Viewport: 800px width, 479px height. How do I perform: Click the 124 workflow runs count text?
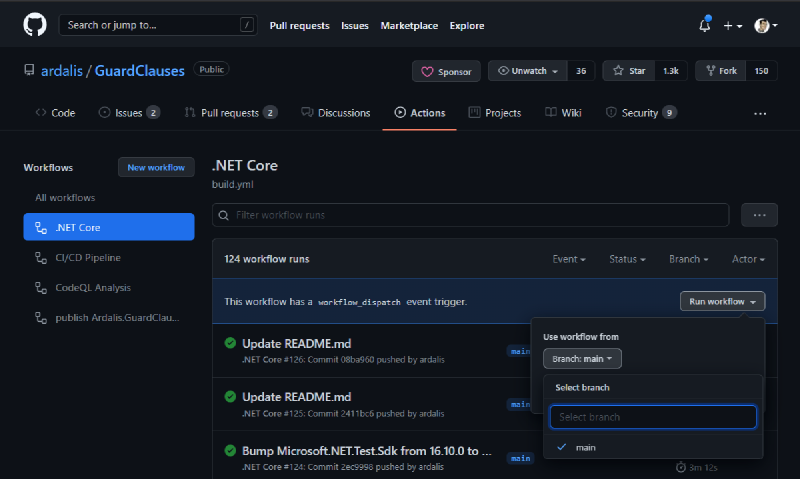tap(267, 259)
